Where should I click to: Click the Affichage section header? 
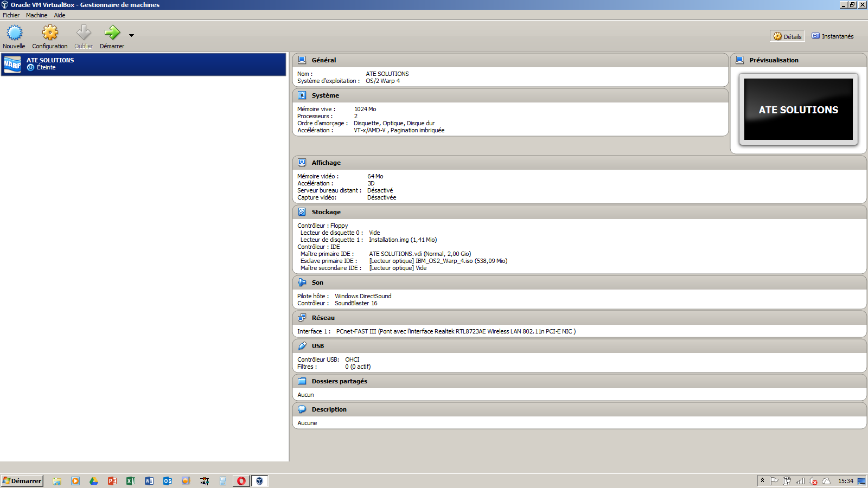[326, 163]
